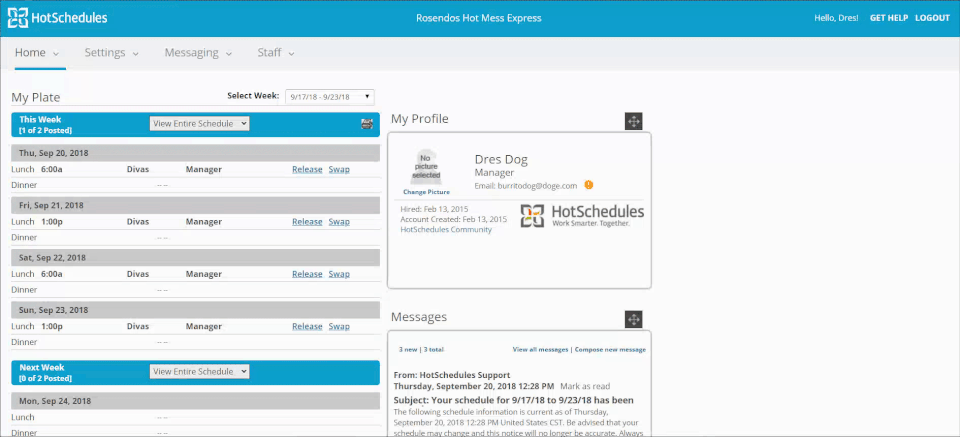Viewport: 960px width, 437px height.
Task: Open Next Week's View Entire Schedule dropdown
Action: (200, 372)
